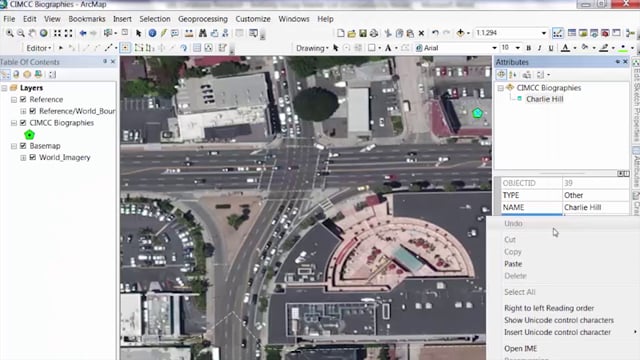This screenshot has height=360, width=640.
Task: Toggle Italic text formatting
Action: 540,48
